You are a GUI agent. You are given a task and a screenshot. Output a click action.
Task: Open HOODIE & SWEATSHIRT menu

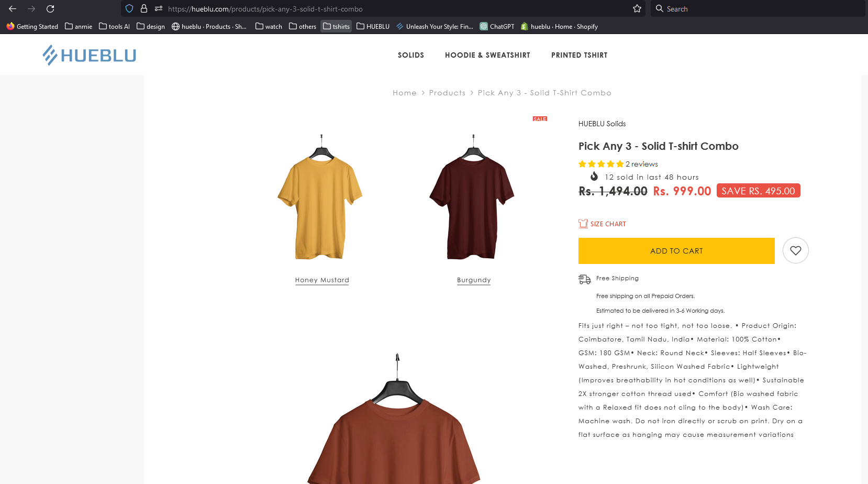(487, 55)
